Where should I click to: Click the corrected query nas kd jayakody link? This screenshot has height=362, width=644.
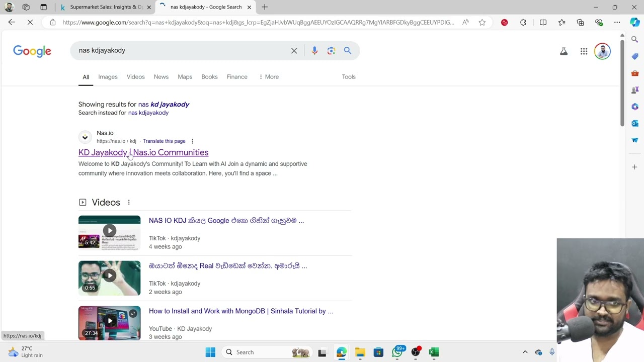pyautogui.click(x=164, y=104)
